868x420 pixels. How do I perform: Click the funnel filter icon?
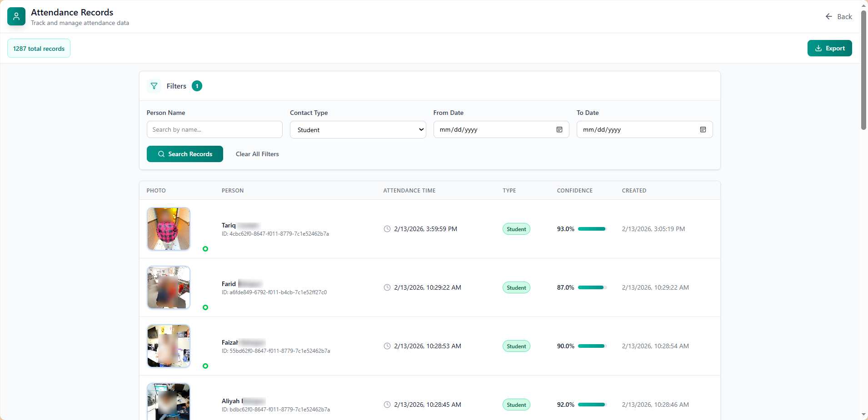(154, 86)
